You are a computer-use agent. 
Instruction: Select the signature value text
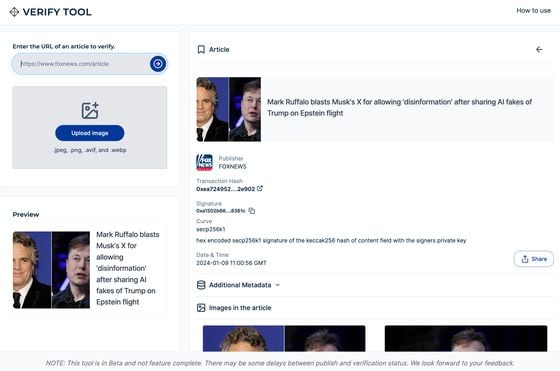click(221, 211)
